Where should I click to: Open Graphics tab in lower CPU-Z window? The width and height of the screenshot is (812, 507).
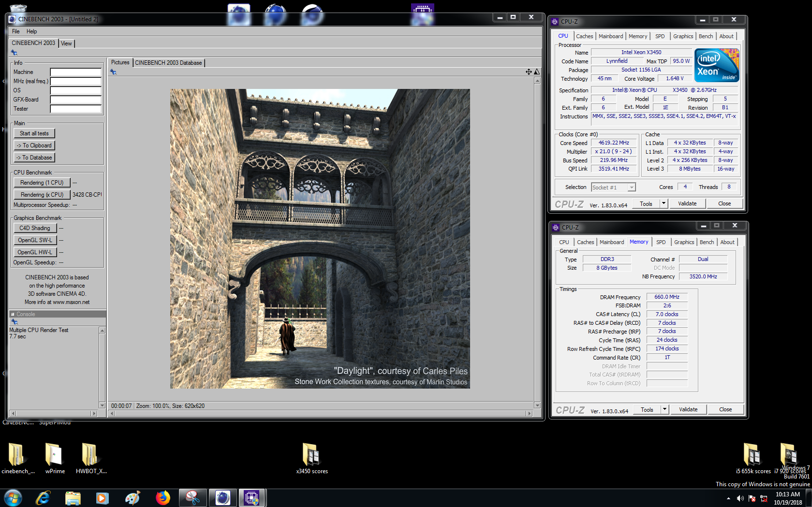coord(684,242)
